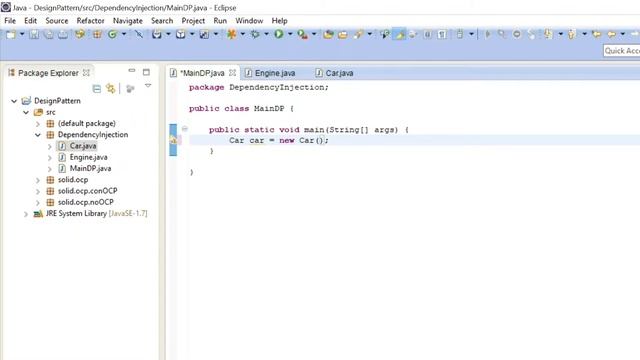This screenshot has width=640, height=360.
Task: Click the Next Annotation toolbar icon
Action: point(548,35)
